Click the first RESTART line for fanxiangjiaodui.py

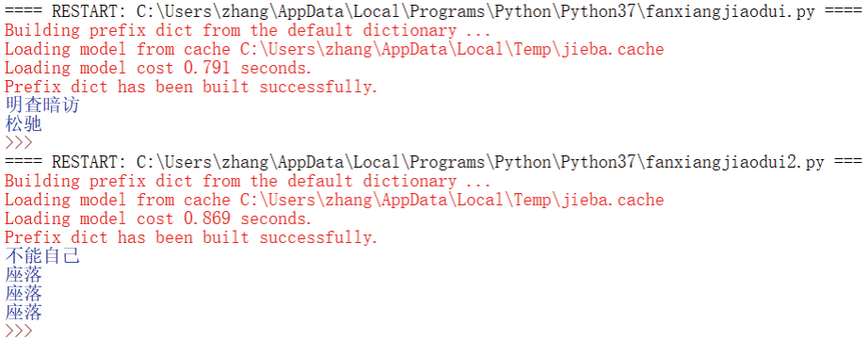432,11
